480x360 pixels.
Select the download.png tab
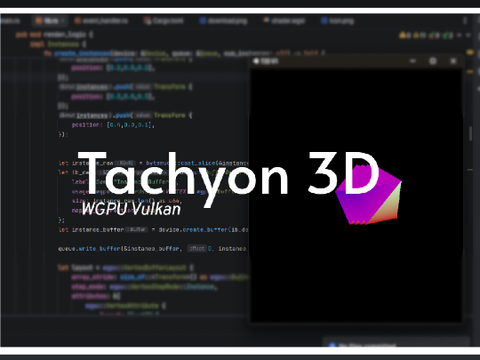point(224,21)
